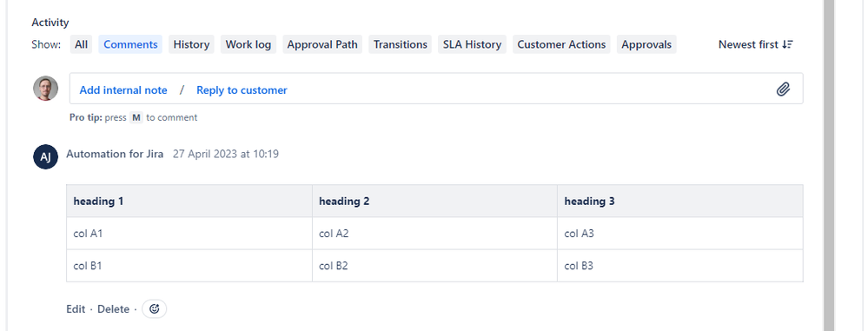Click the Pro tip text

134,117
